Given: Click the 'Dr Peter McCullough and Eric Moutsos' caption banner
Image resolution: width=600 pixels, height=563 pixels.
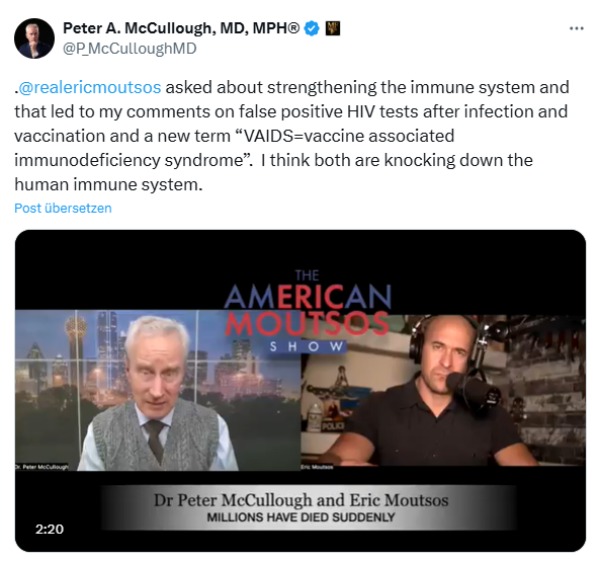Looking at the screenshot, I should pyautogui.click(x=301, y=500).
